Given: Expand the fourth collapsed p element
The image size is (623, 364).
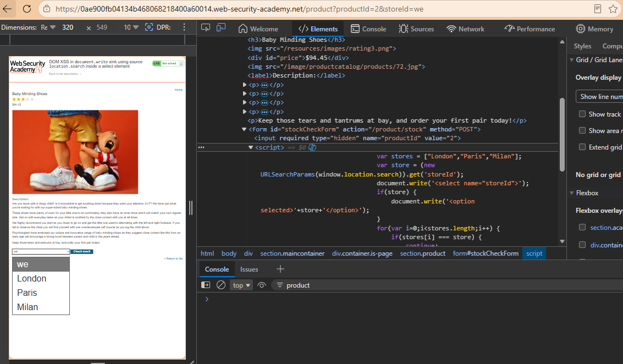Looking at the screenshot, I should (x=245, y=112).
